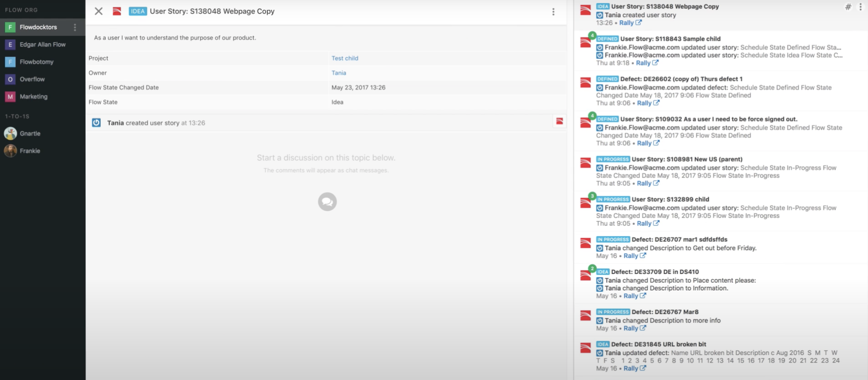Open Defect DE26707 mar1 inbox item
This screenshot has width=868, height=380.
[679, 240]
